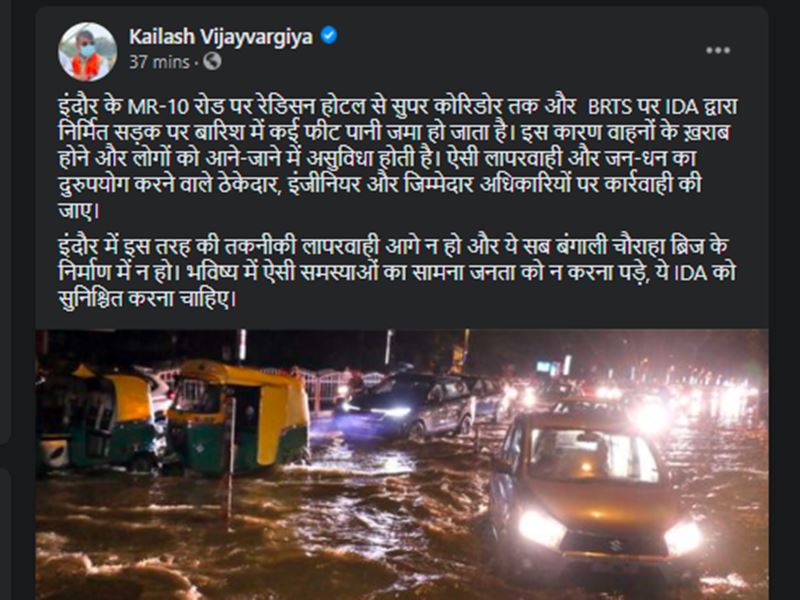Click the Suzuki emblem on the orange car
The image size is (800, 600).
point(616,545)
